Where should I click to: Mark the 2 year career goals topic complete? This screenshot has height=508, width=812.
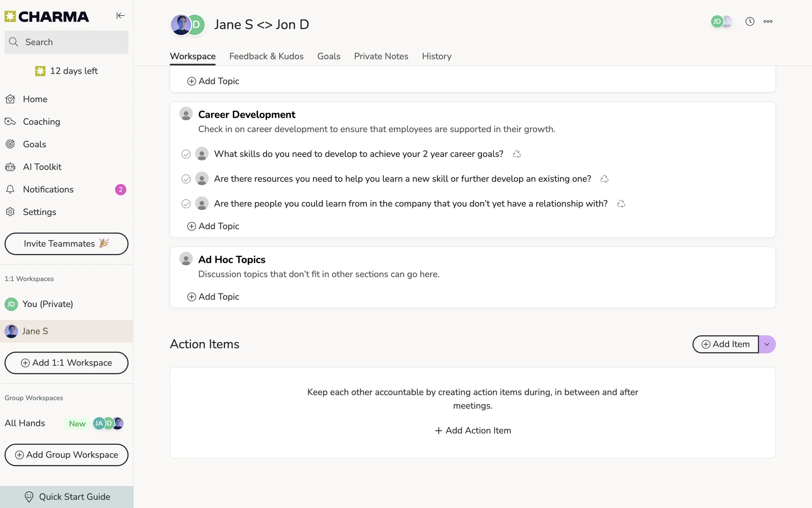point(186,154)
